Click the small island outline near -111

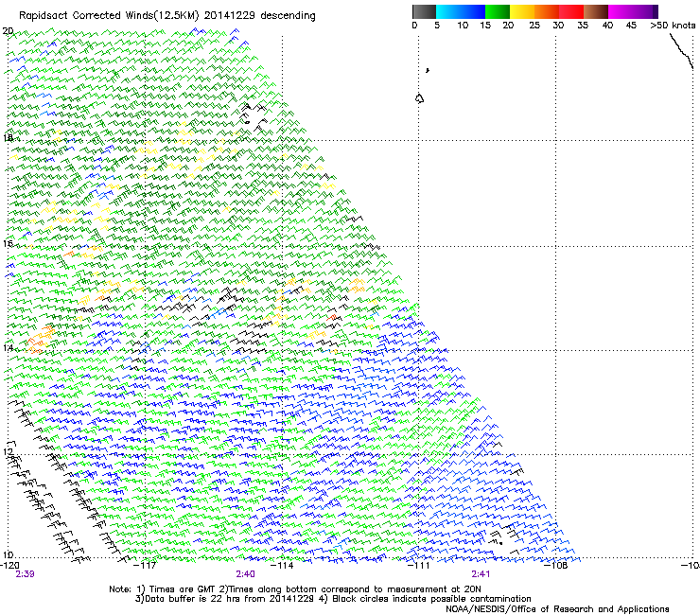419,98
